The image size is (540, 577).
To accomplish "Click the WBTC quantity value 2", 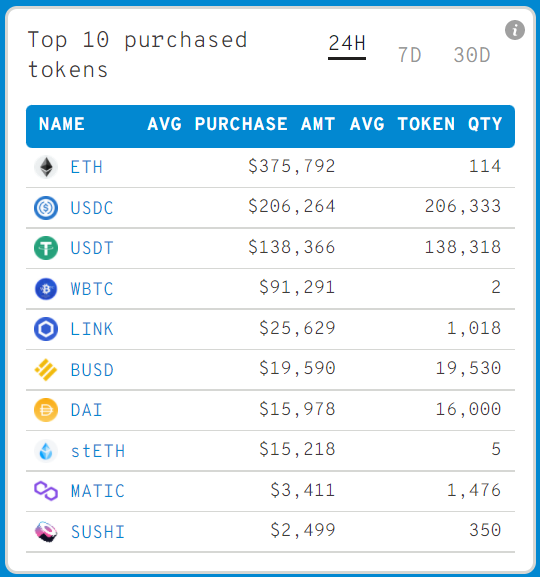I will click(496, 287).
